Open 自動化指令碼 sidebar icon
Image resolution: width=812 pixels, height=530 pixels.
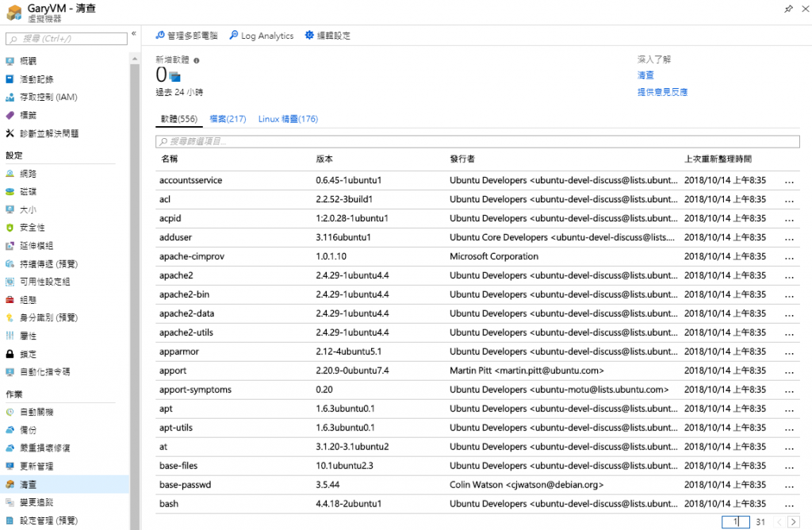10,372
